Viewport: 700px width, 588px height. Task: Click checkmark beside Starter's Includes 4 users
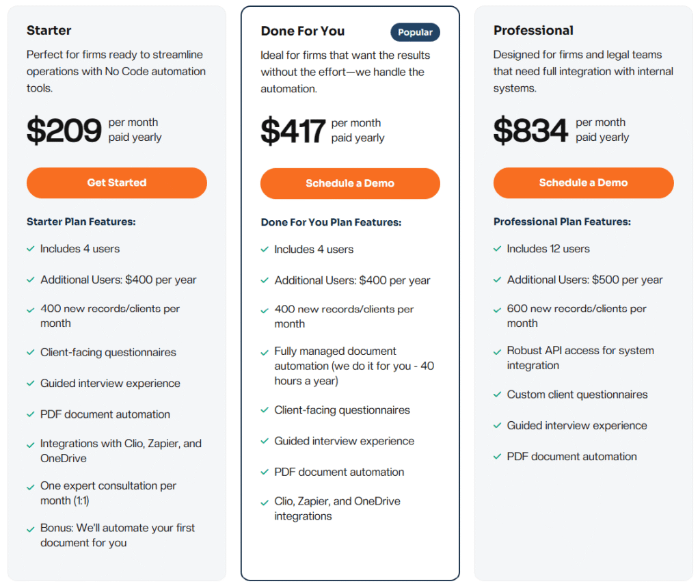(31, 249)
